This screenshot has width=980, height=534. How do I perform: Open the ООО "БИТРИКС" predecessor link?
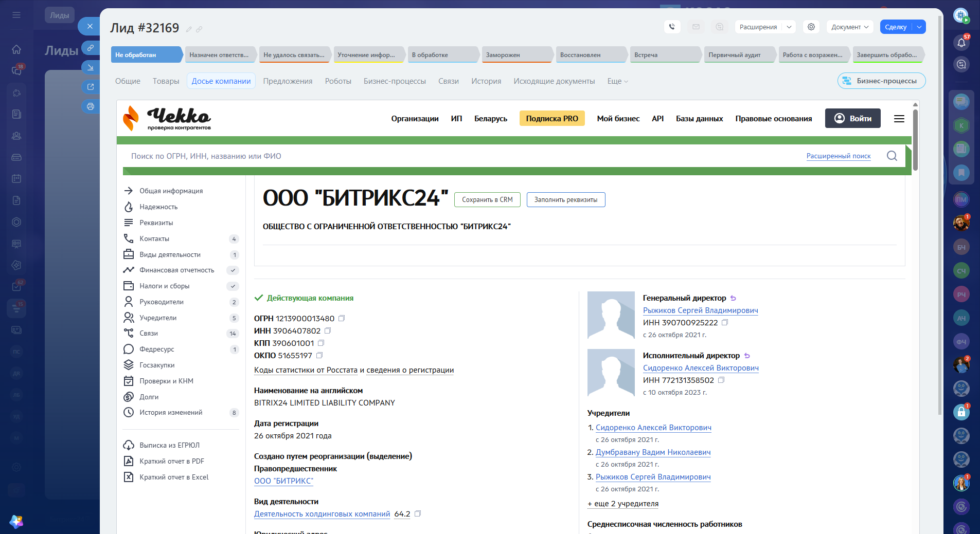[284, 481]
